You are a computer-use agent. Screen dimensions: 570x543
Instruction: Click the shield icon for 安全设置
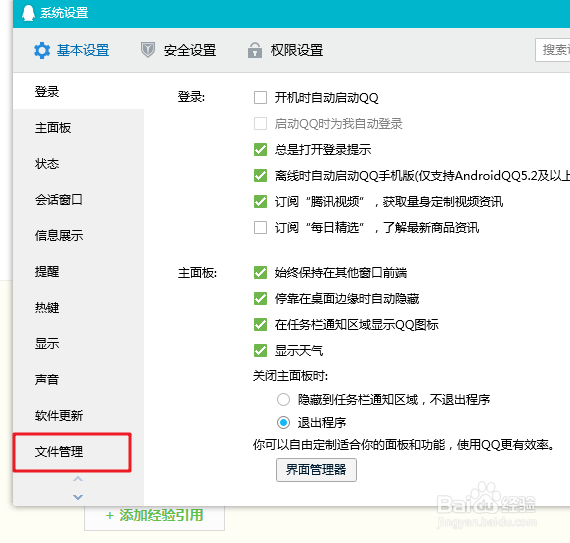pos(148,50)
